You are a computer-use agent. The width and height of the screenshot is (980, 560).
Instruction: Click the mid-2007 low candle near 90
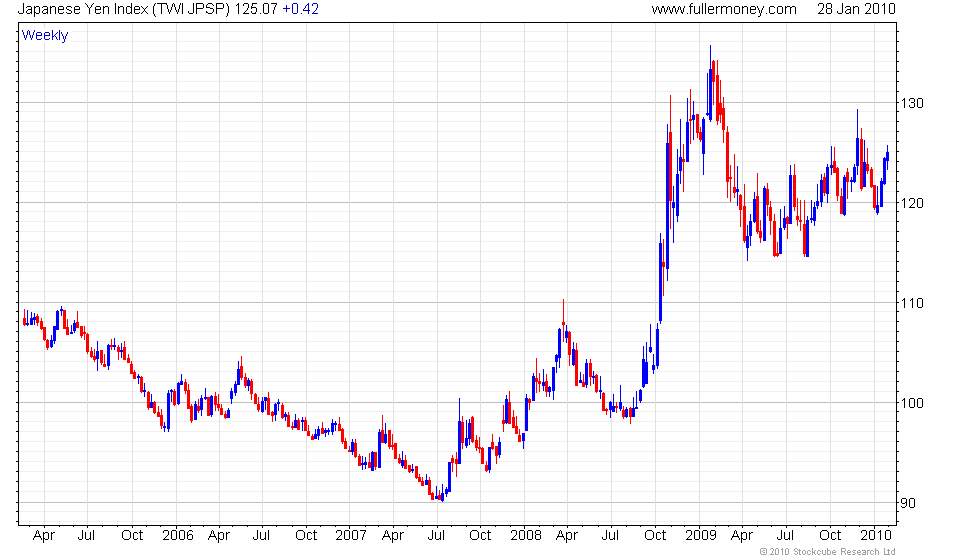click(442, 494)
